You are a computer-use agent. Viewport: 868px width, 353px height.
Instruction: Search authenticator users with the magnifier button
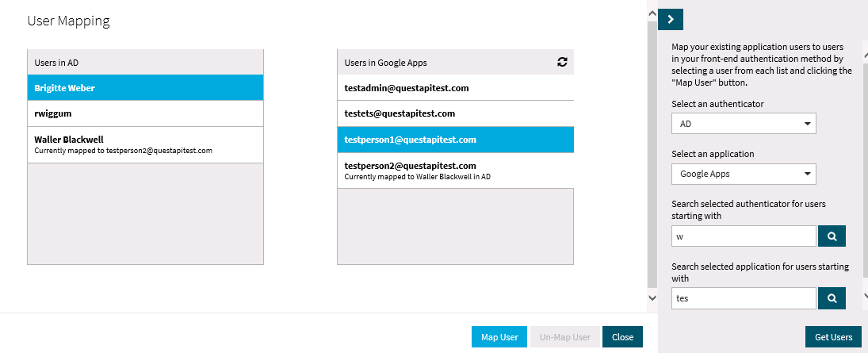pos(832,236)
